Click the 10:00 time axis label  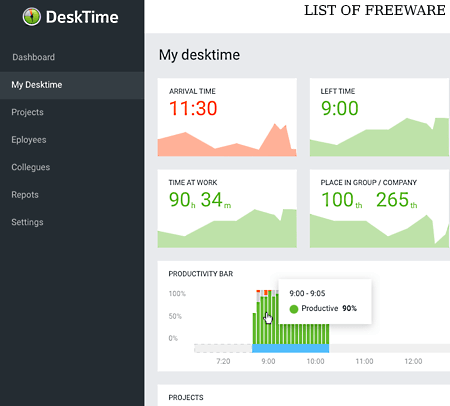coord(315,361)
